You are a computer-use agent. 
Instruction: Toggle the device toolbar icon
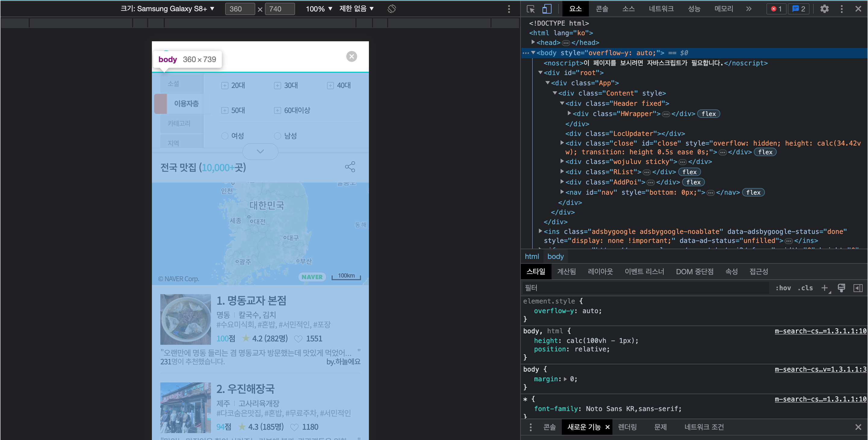coord(546,9)
